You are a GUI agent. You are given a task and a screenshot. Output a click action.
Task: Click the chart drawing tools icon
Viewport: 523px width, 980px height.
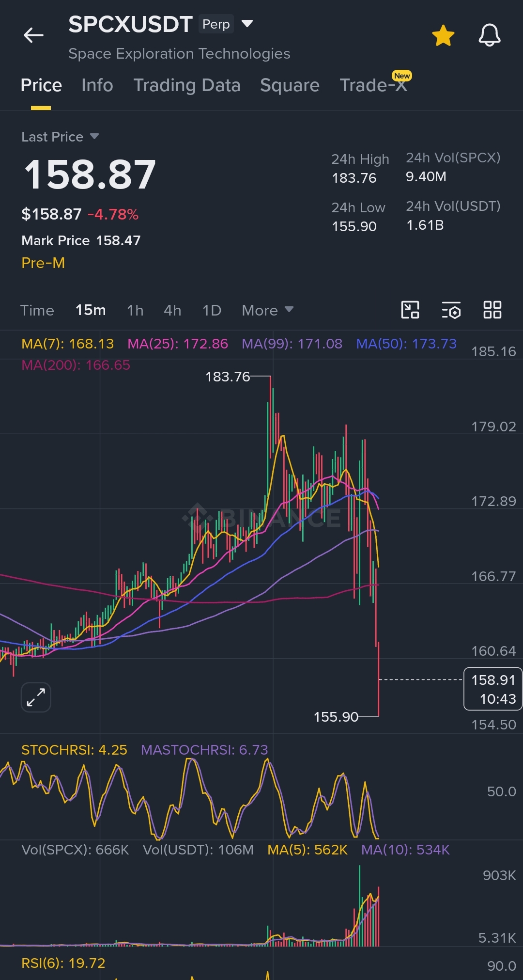coord(410,310)
